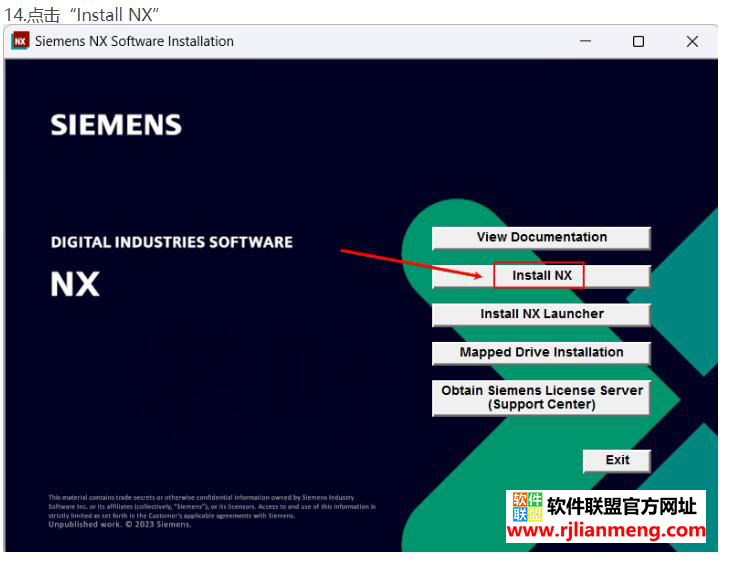
Task: Exit the installer with Exit button
Action: click(617, 460)
